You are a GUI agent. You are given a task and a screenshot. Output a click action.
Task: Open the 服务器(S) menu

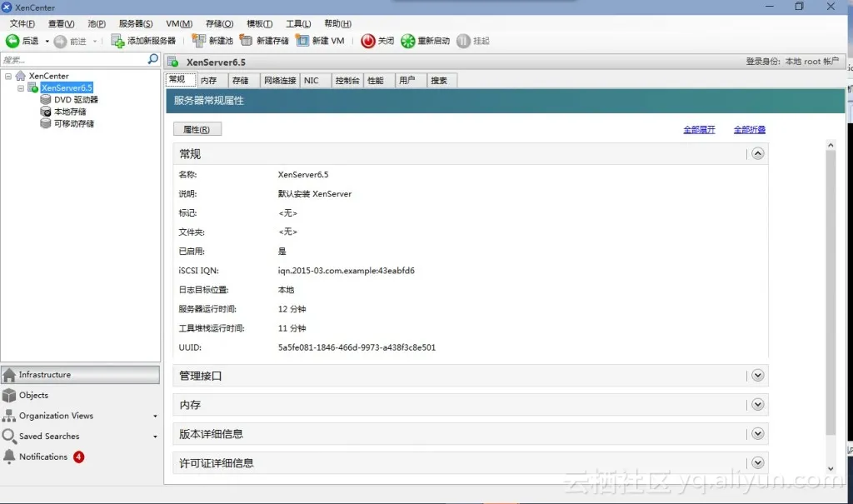click(136, 23)
